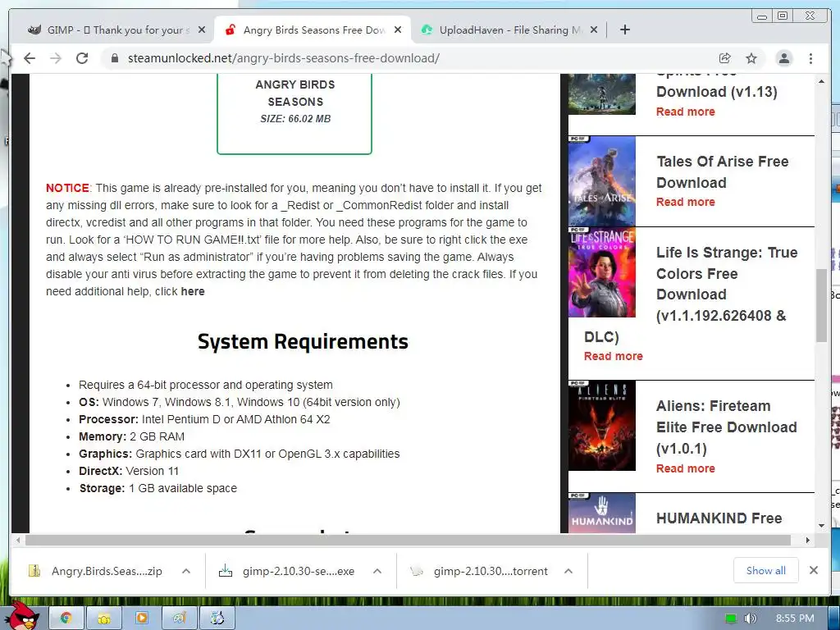Reload the current page
Screen dimensions: 840x630
coord(82,58)
